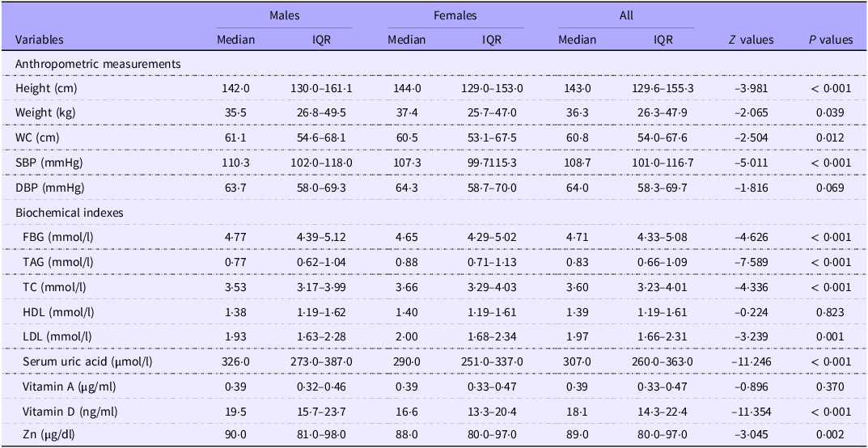Select the Variables column header

40,40
